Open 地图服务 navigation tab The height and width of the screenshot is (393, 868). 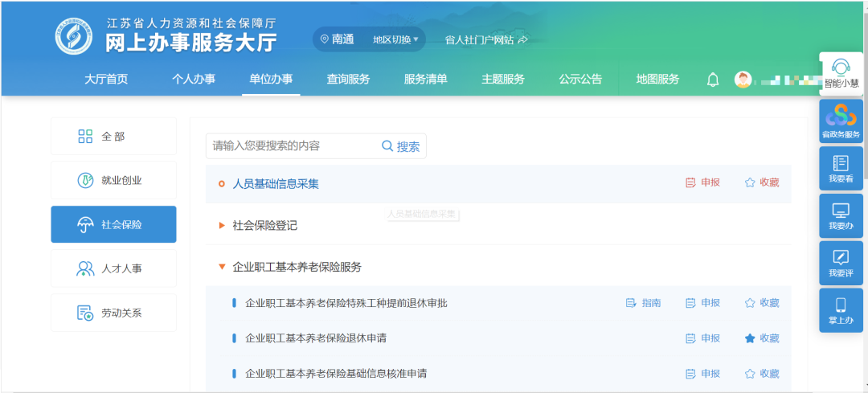tap(657, 79)
